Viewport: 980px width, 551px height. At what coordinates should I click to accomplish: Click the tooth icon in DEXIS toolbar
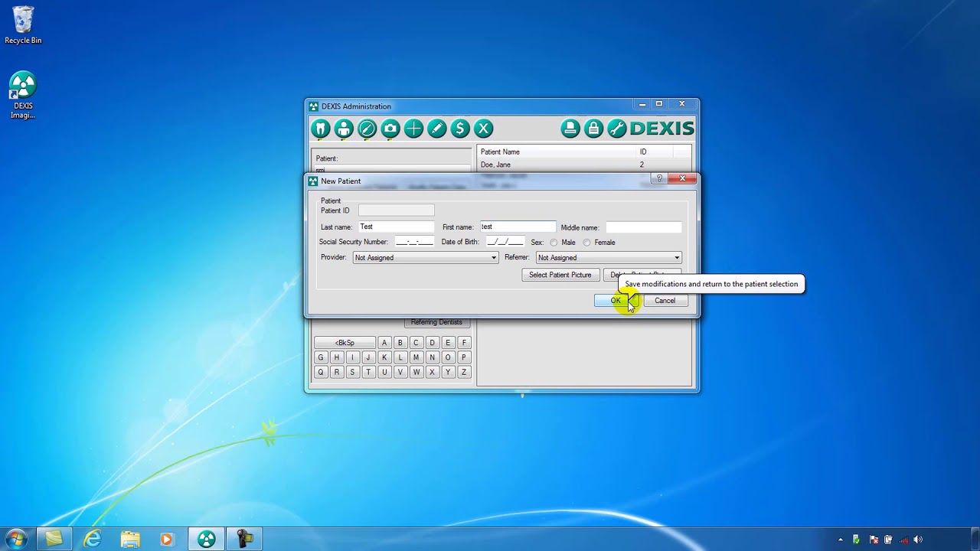click(x=321, y=129)
